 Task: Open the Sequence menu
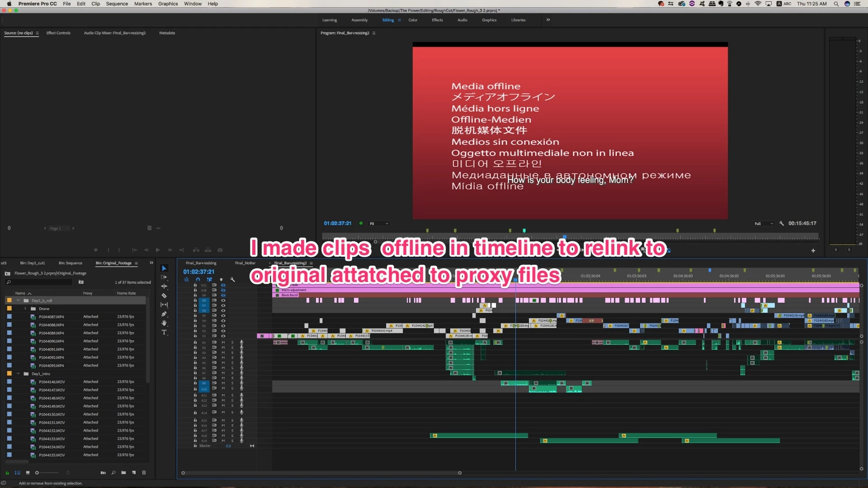coord(117,4)
